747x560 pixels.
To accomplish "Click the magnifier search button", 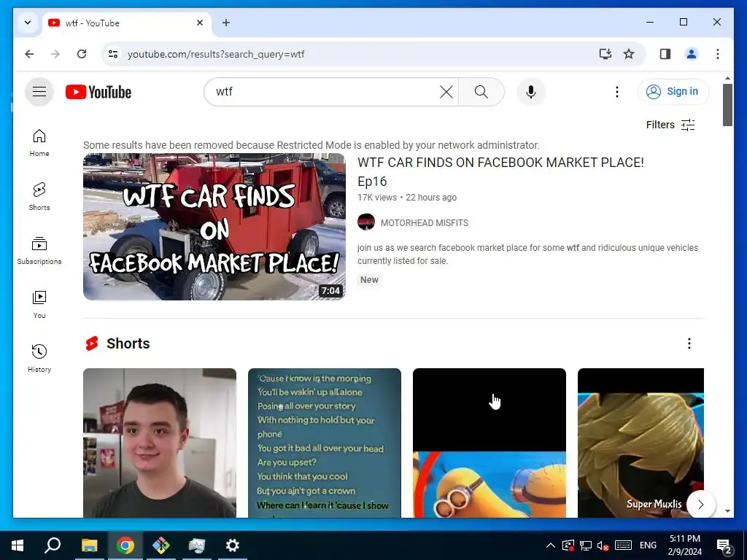I will (x=481, y=92).
